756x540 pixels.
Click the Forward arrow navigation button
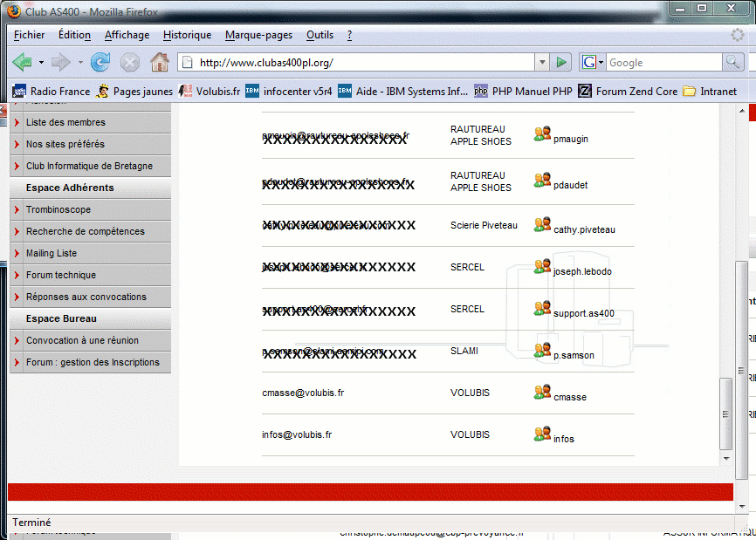61,62
